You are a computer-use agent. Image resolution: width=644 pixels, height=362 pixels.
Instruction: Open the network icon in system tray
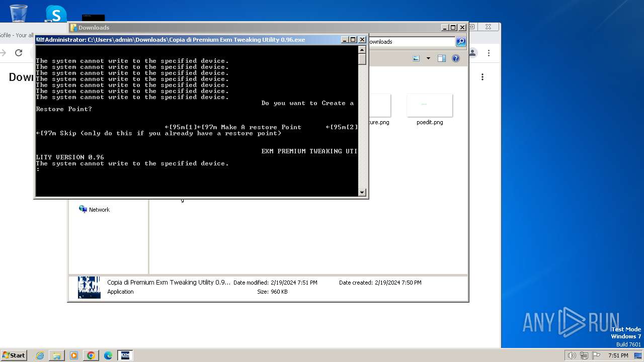pos(584,355)
